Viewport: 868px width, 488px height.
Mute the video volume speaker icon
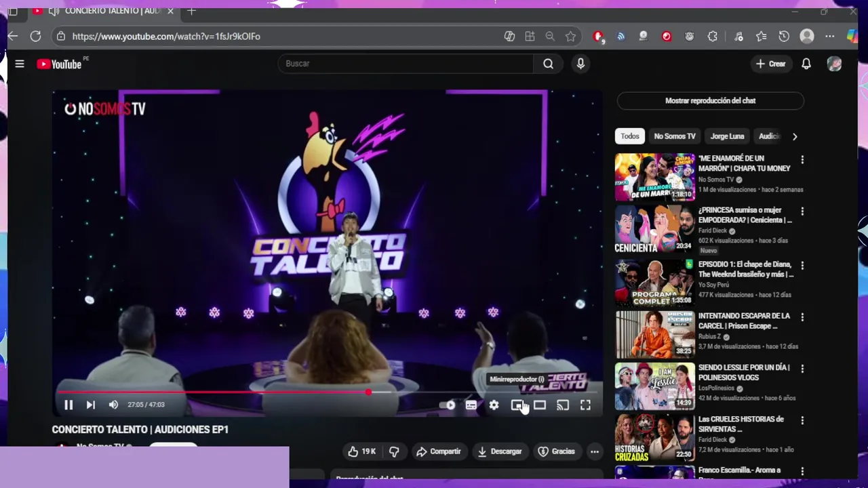point(113,405)
